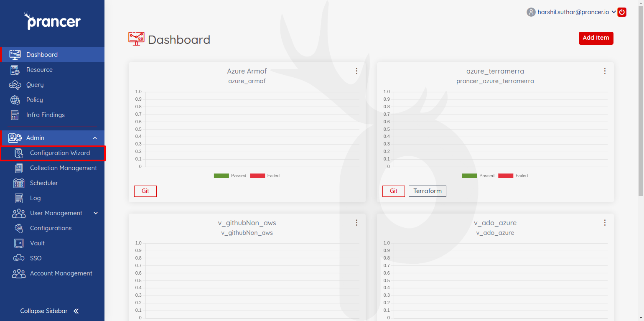Click the Git tag on Azure Armof card
This screenshot has height=321, width=644.
pyautogui.click(x=145, y=191)
